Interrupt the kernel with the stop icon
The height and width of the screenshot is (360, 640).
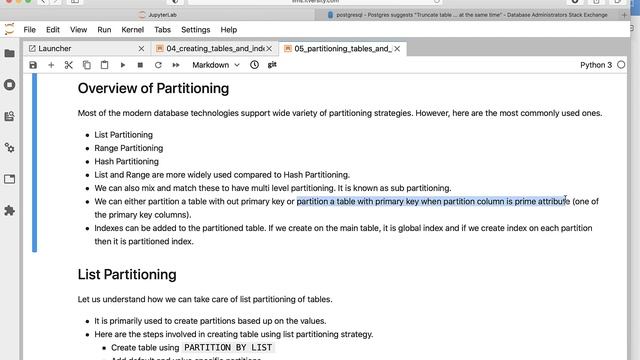tap(140, 65)
